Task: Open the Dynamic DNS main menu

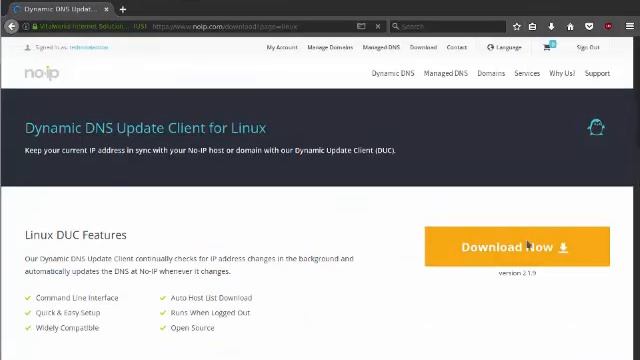Action: tap(393, 73)
